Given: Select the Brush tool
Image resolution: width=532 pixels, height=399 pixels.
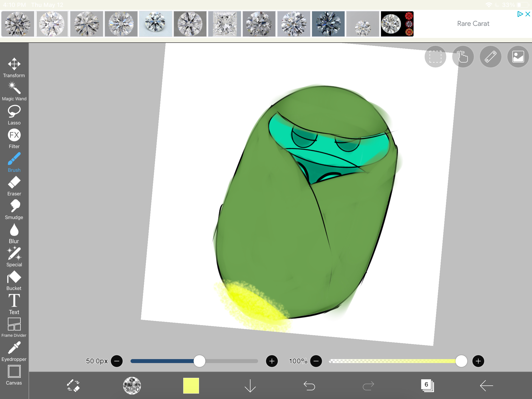Looking at the screenshot, I should (x=14, y=162).
